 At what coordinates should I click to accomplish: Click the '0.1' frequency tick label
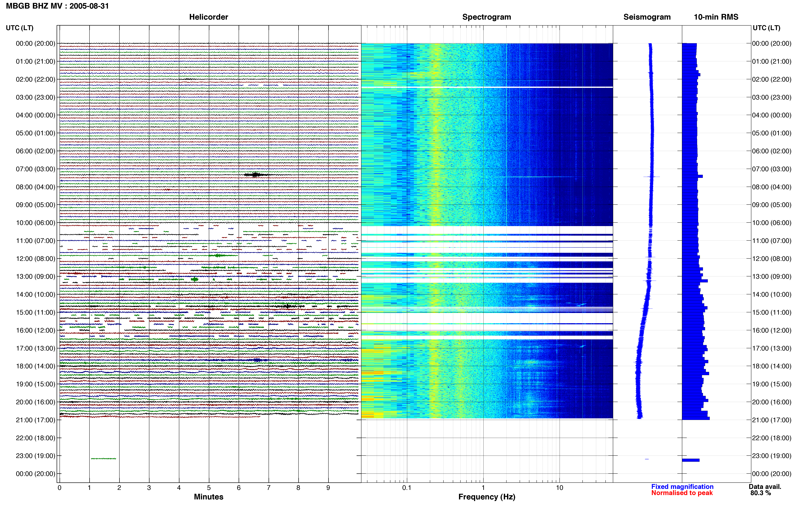407,487
